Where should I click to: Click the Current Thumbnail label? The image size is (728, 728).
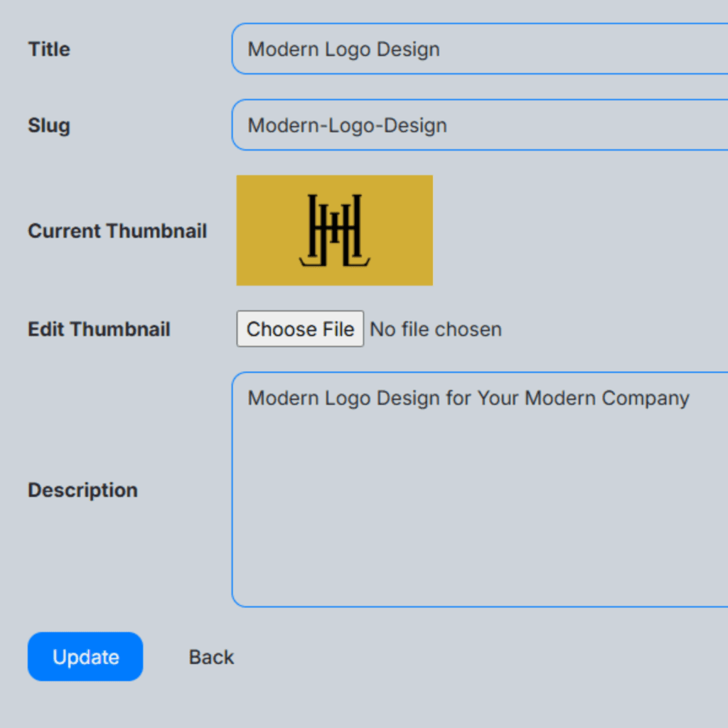(x=117, y=231)
